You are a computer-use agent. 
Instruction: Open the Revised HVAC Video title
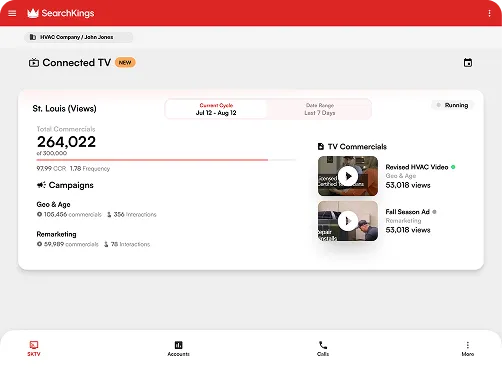tap(417, 167)
